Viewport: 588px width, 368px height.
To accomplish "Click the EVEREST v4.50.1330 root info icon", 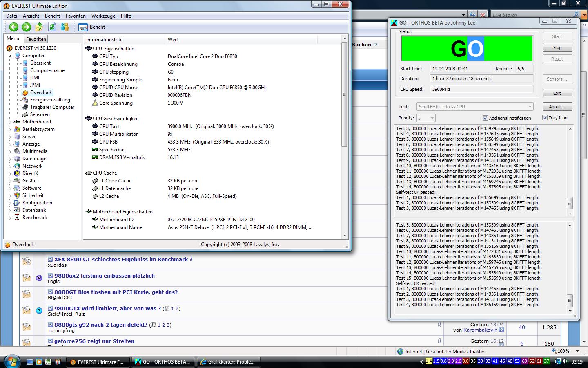I will (x=10, y=48).
